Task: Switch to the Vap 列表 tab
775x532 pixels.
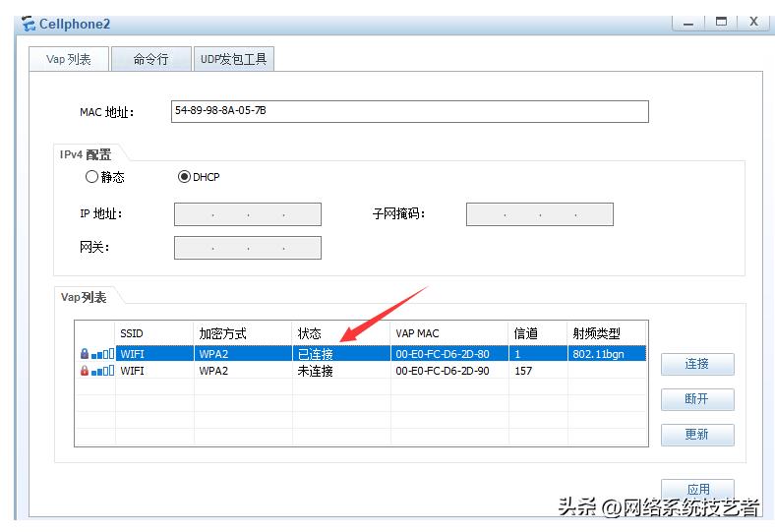Action: click(69, 59)
